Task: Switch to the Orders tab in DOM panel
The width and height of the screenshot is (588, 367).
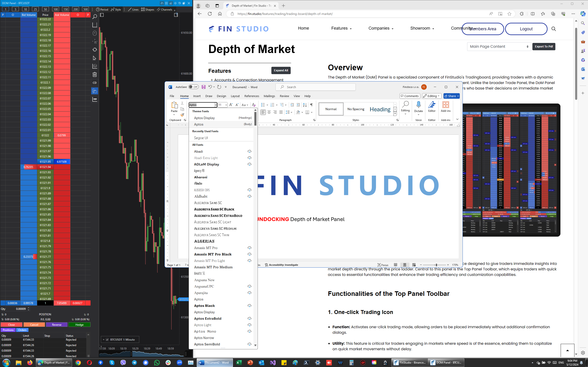Action: pyautogui.click(x=22, y=330)
